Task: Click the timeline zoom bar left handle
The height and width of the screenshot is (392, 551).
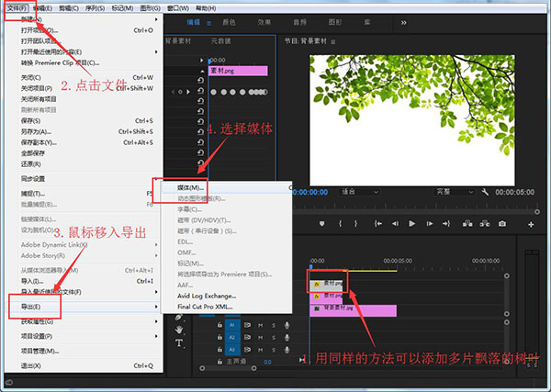Action: tap(202, 368)
